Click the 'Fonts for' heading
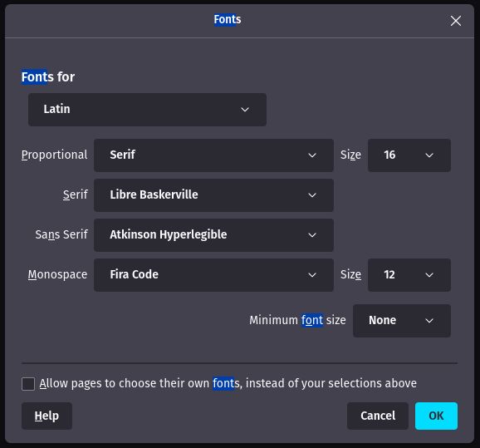This screenshot has width=480, height=448. pyautogui.click(x=48, y=77)
